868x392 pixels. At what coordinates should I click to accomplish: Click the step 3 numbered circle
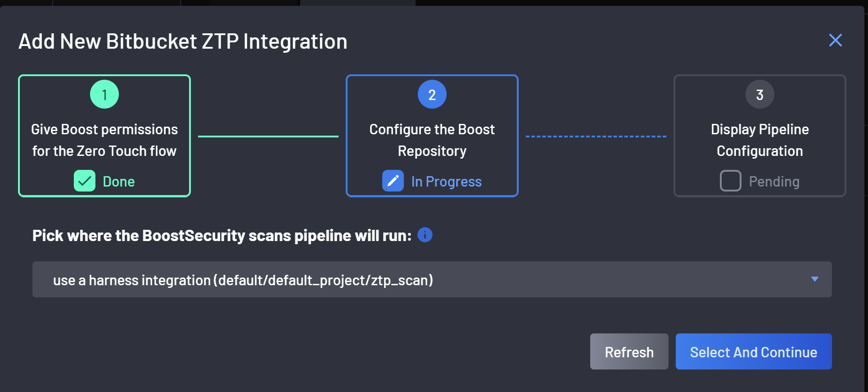click(760, 94)
